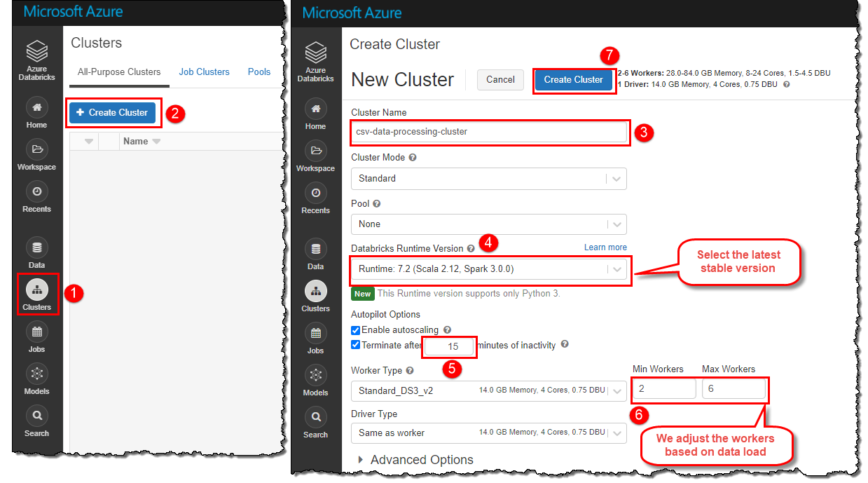Click Cancel in New Cluster form

pos(500,80)
